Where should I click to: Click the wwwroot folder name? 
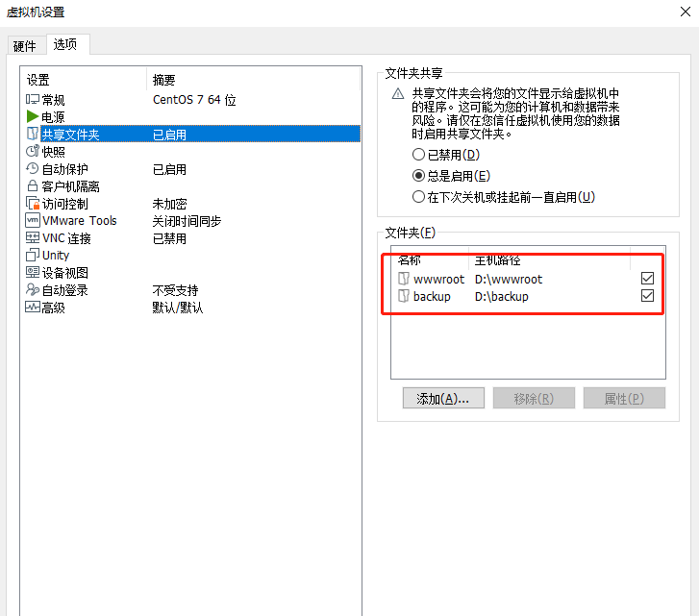(x=438, y=280)
